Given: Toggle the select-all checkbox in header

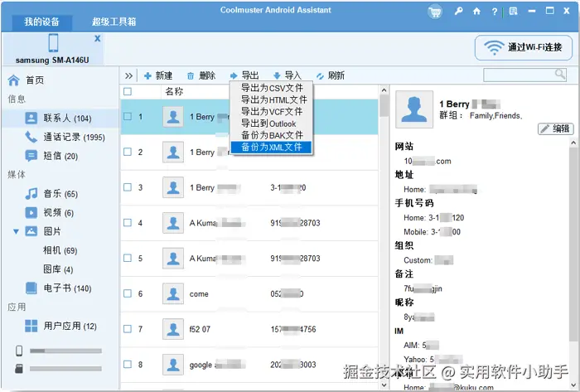Looking at the screenshot, I should point(128,91).
